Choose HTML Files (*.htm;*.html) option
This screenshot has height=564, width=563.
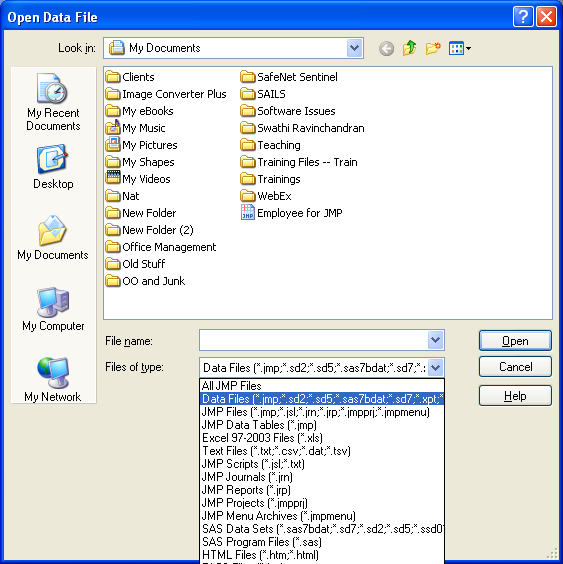click(x=322, y=555)
